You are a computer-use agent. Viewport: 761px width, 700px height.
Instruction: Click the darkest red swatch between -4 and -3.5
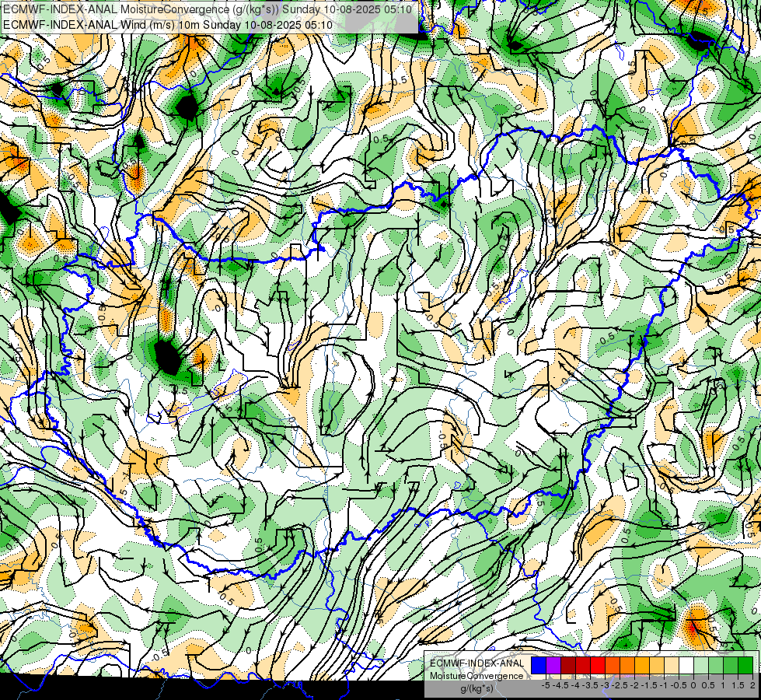pos(583,666)
